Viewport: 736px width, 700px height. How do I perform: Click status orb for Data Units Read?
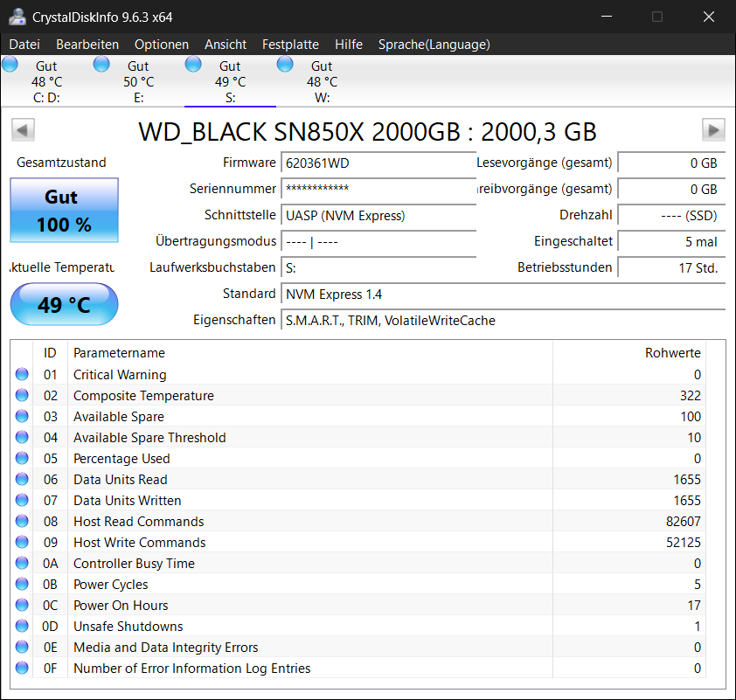[x=22, y=479]
